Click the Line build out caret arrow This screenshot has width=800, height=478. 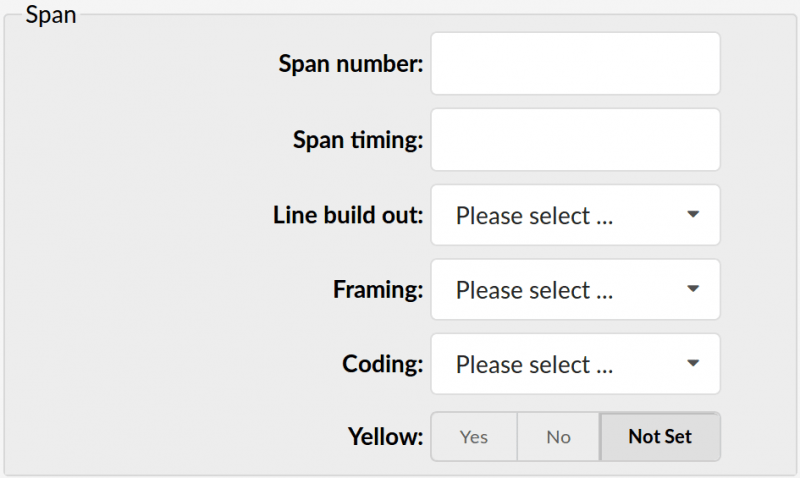click(693, 214)
